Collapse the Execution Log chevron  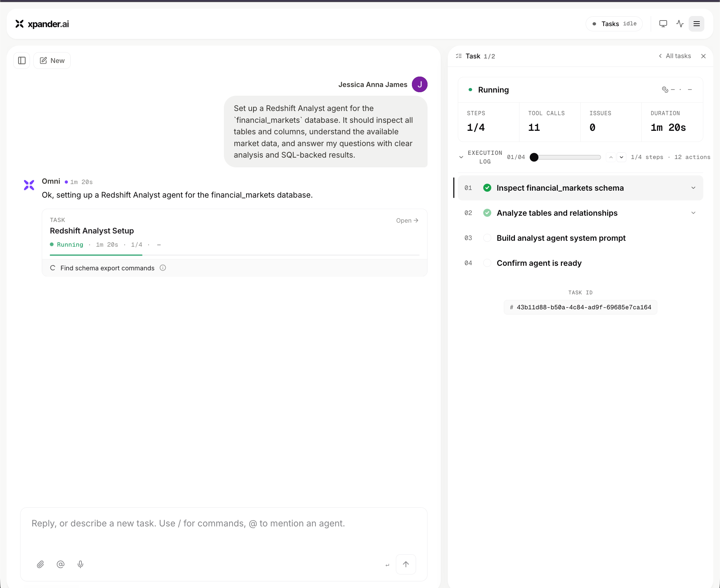point(461,157)
